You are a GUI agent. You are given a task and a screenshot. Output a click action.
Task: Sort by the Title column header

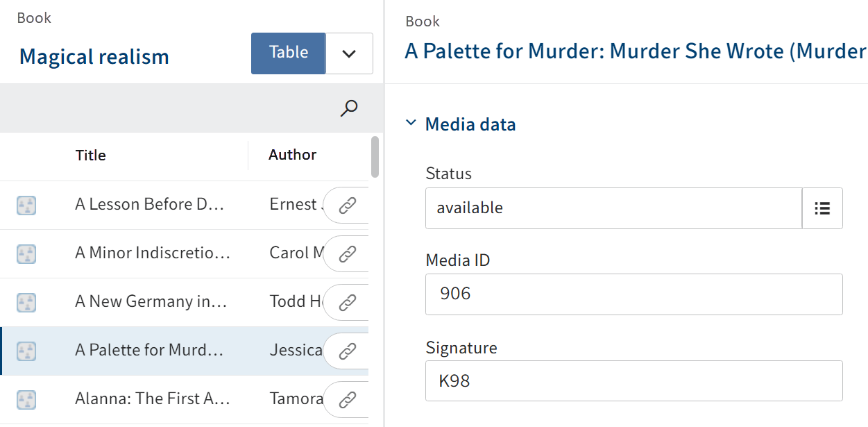(91, 156)
